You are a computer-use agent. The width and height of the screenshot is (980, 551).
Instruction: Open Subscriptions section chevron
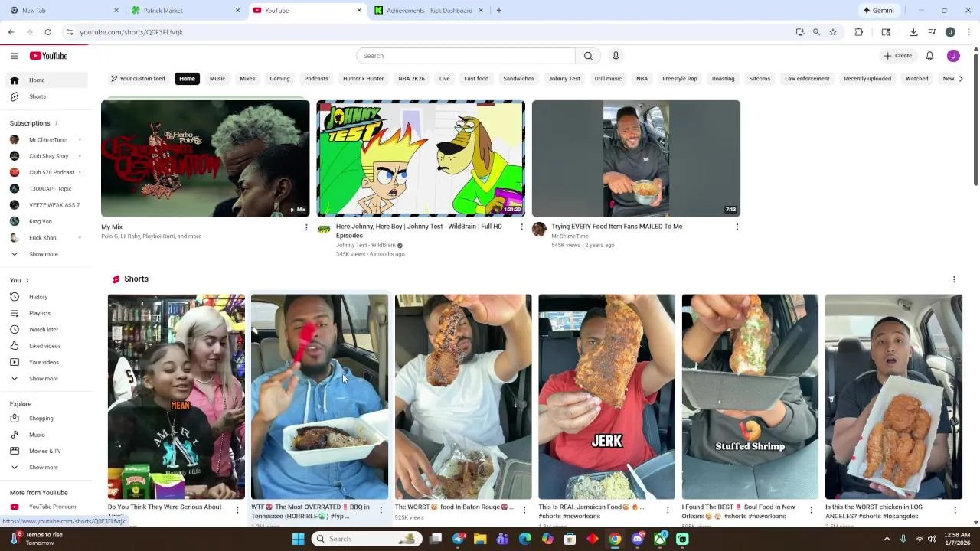point(56,123)
